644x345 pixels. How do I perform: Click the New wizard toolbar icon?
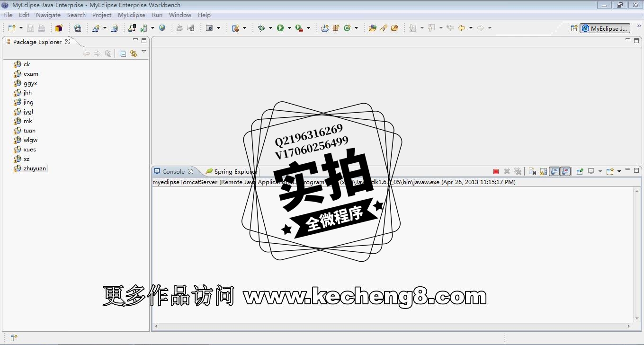pyautogui.click(x=12, y=28)
